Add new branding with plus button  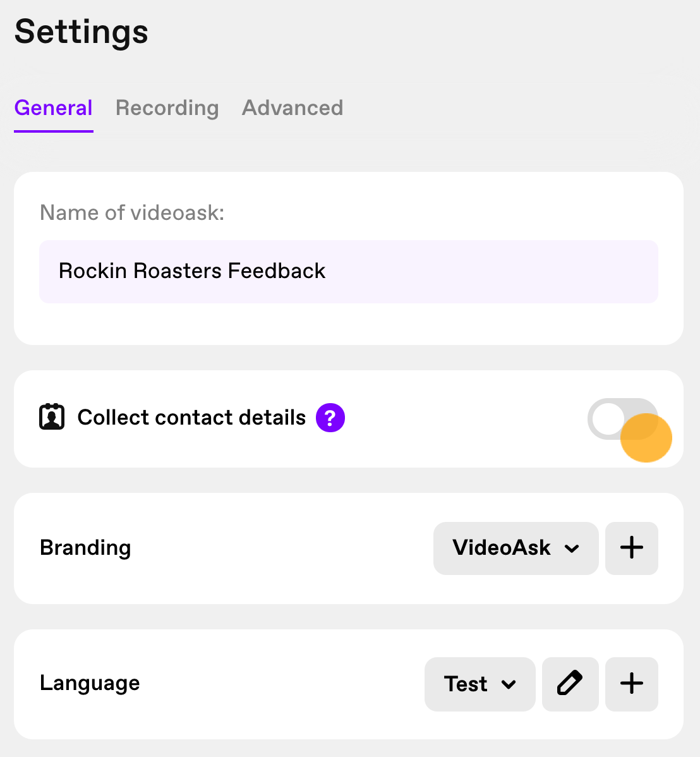[x=631, y=548]
